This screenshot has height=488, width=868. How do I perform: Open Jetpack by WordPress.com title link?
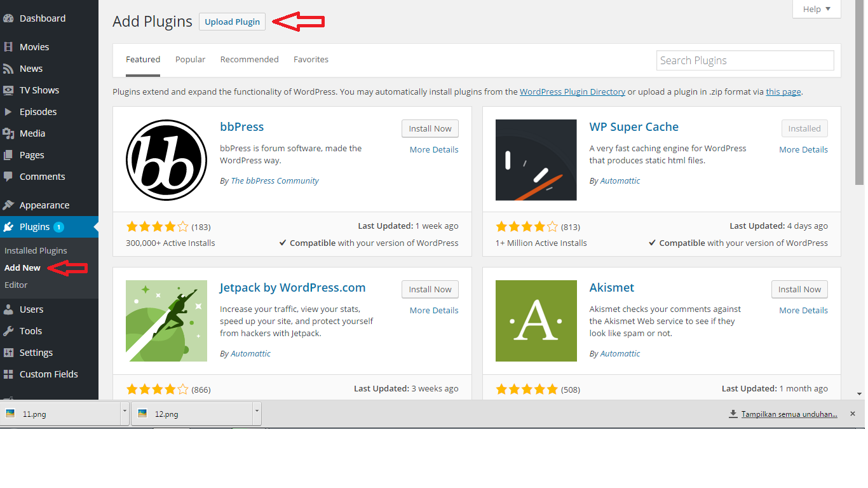pos(293,288)
